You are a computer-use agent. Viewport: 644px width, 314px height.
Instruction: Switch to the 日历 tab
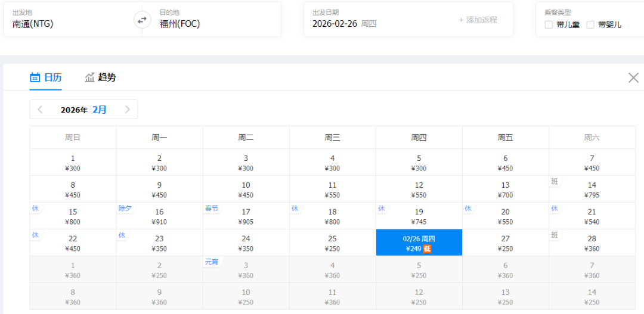tap(46, 77)
